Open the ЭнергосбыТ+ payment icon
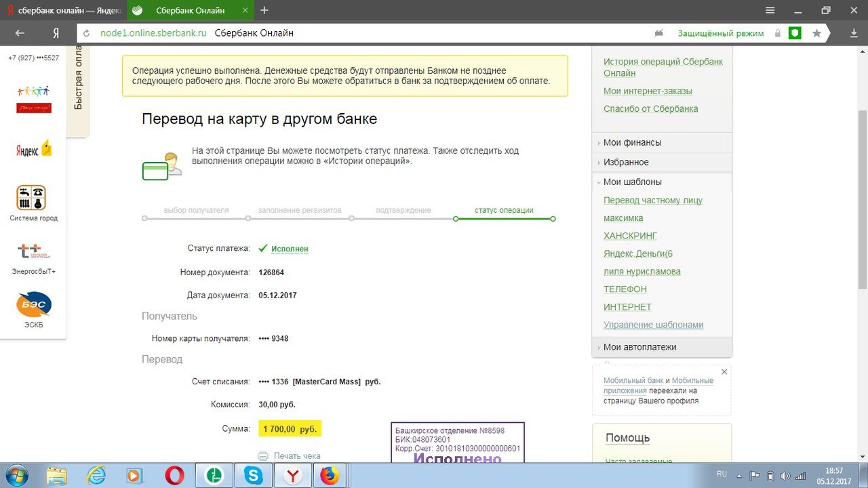 [33, 252]
